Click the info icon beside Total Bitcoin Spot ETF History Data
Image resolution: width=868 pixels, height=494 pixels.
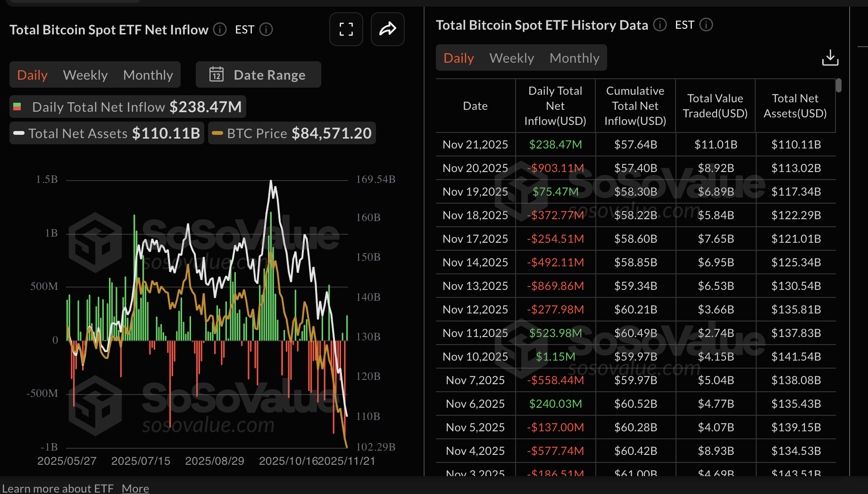pos(659,25)
